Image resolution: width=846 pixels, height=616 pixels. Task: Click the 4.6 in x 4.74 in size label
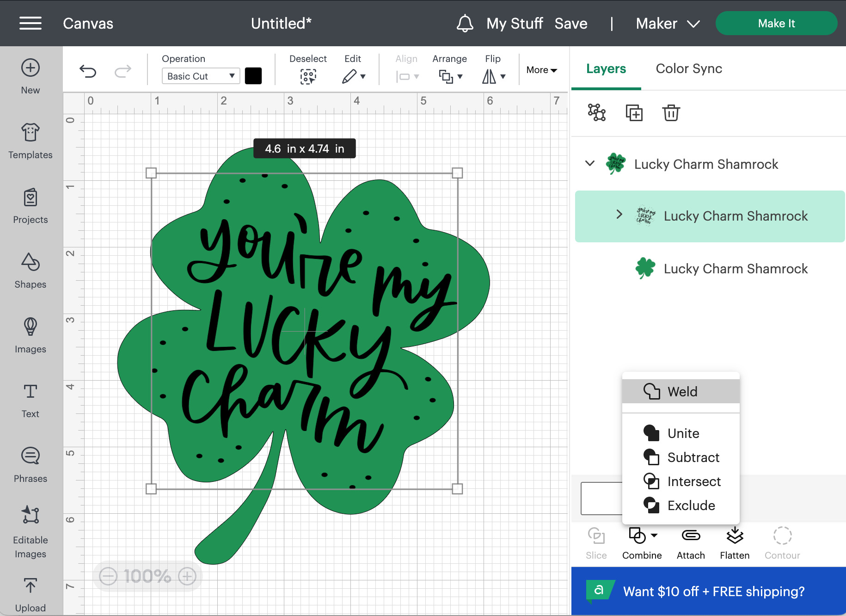pos(305,148)
